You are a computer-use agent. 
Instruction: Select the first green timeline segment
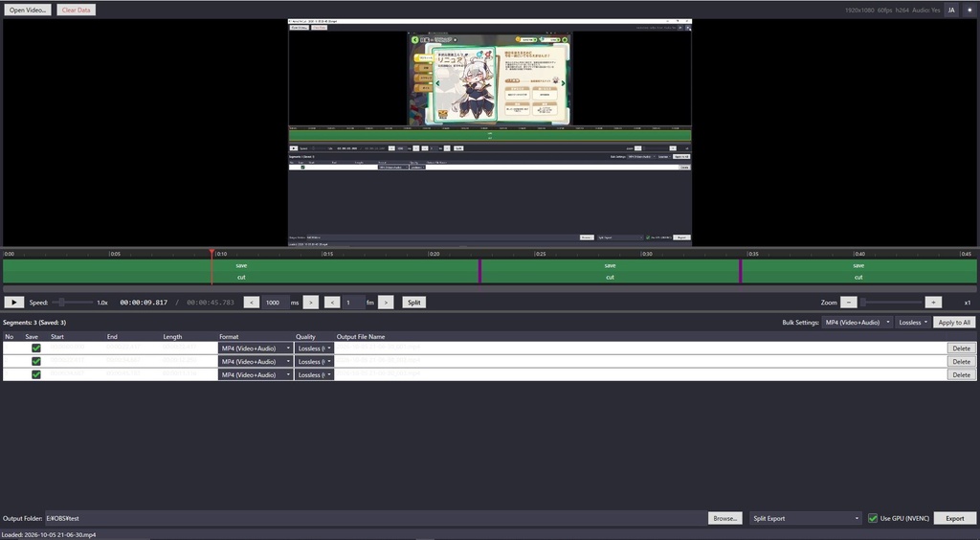240,271
